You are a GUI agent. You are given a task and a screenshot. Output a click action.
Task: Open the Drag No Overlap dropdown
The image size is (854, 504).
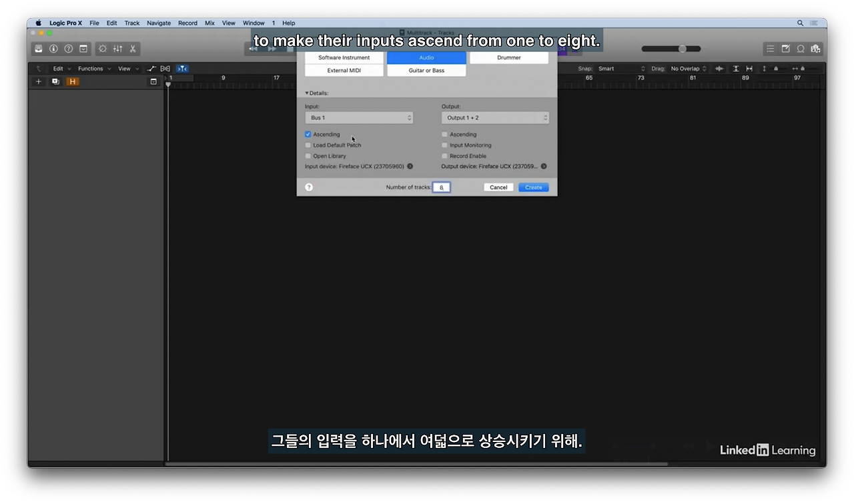tap(689, 69)
